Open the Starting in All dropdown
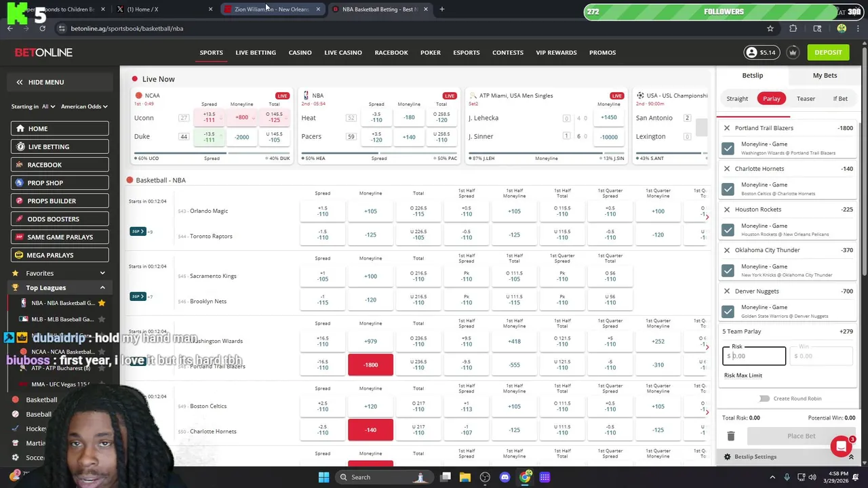The image size is (868, 488). [33, 106]
